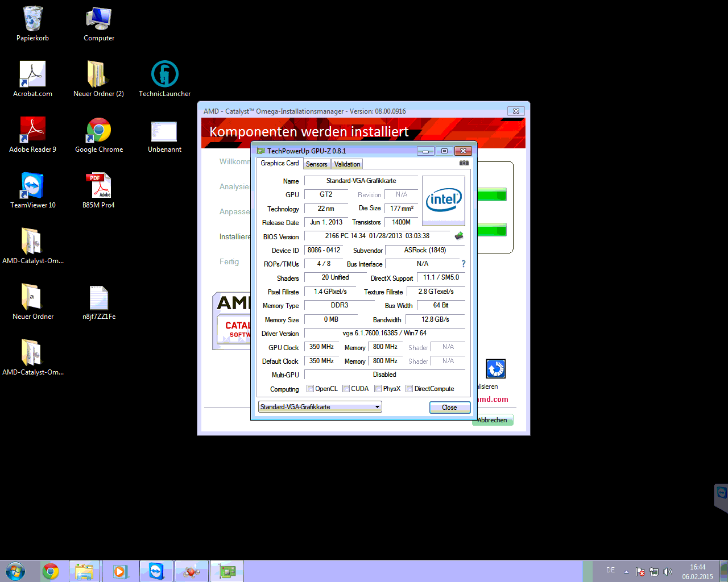Click the Bus Interface question mark
728x582 pixels.
464,264
